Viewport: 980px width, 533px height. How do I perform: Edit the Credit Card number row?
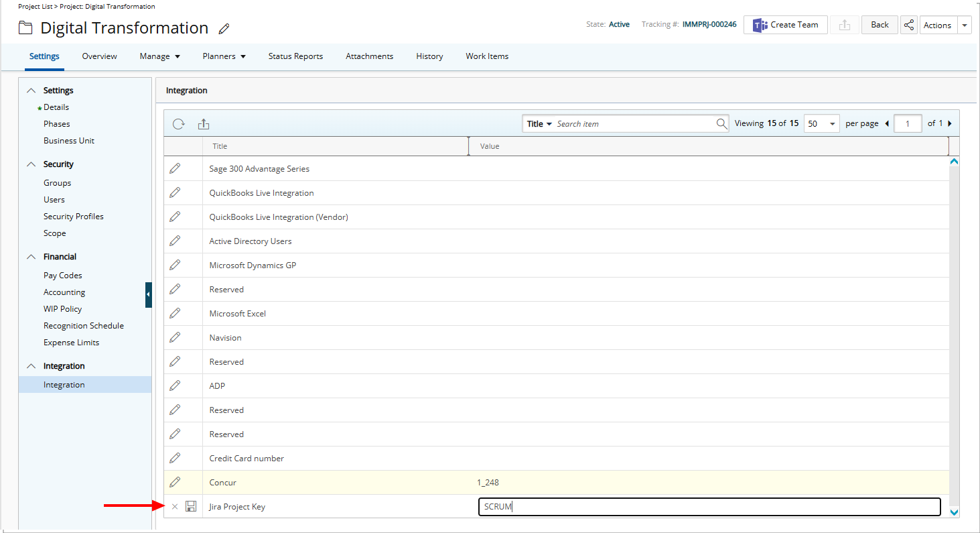[x=175, y=458]
